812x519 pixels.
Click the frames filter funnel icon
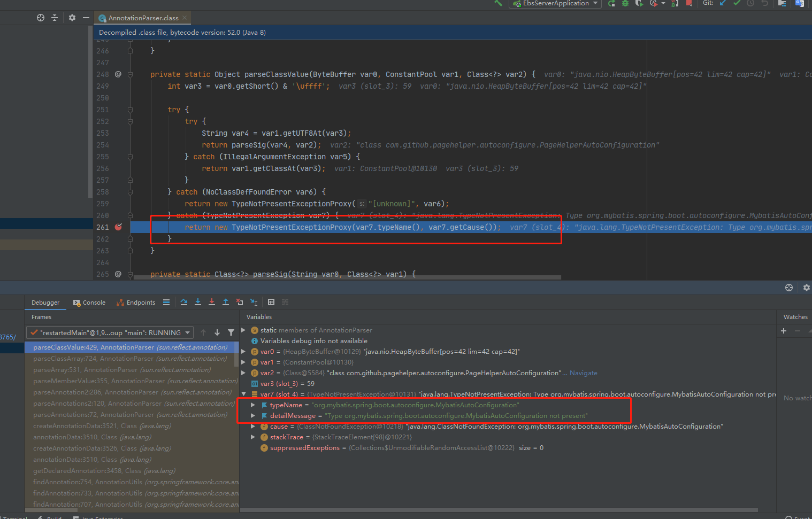pos(231,332)
